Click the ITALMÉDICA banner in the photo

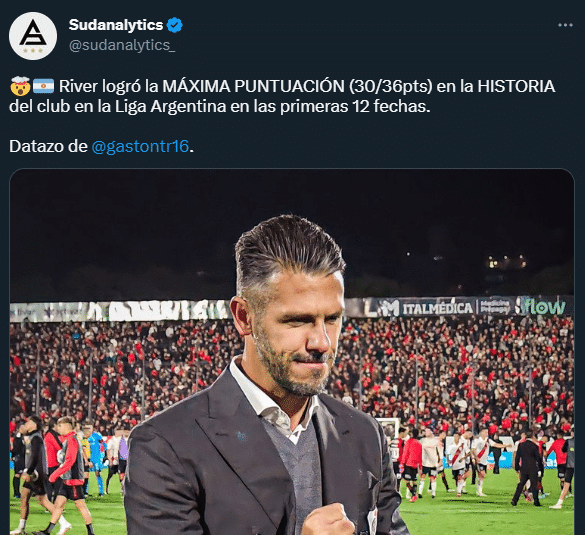tap(437, 308)
